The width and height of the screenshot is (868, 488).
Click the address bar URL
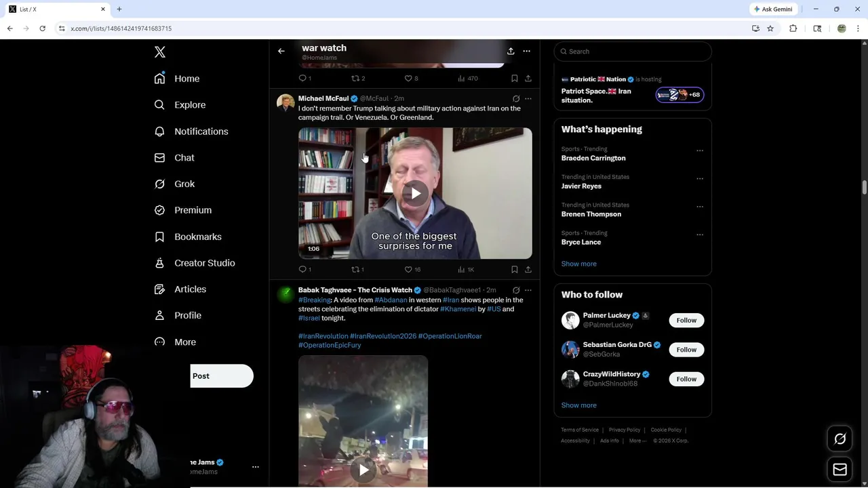(x=121, y=28)
